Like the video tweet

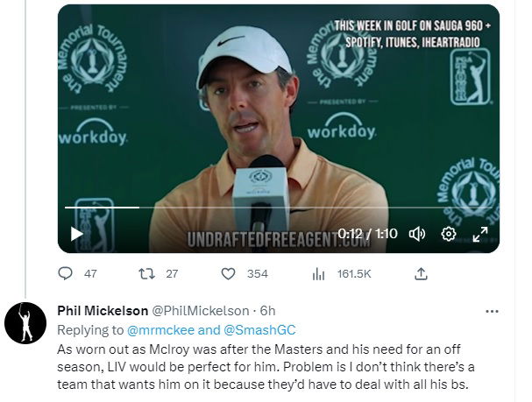(x=228, y=274)
